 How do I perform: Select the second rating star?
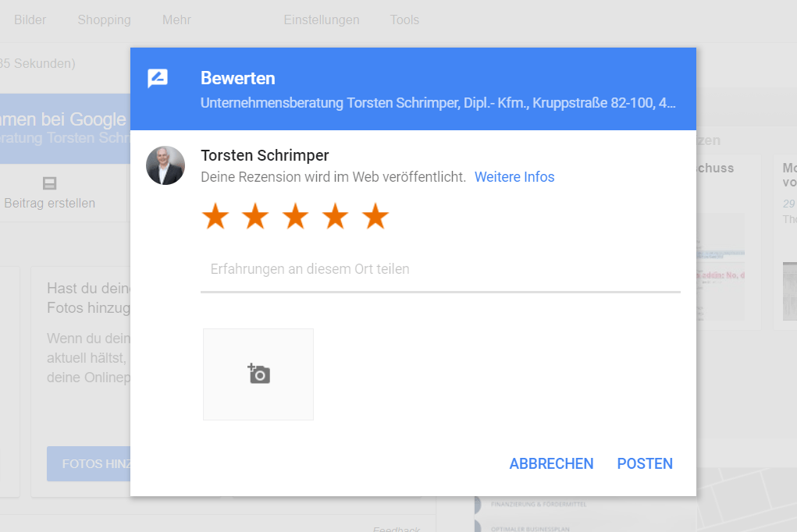255,216
